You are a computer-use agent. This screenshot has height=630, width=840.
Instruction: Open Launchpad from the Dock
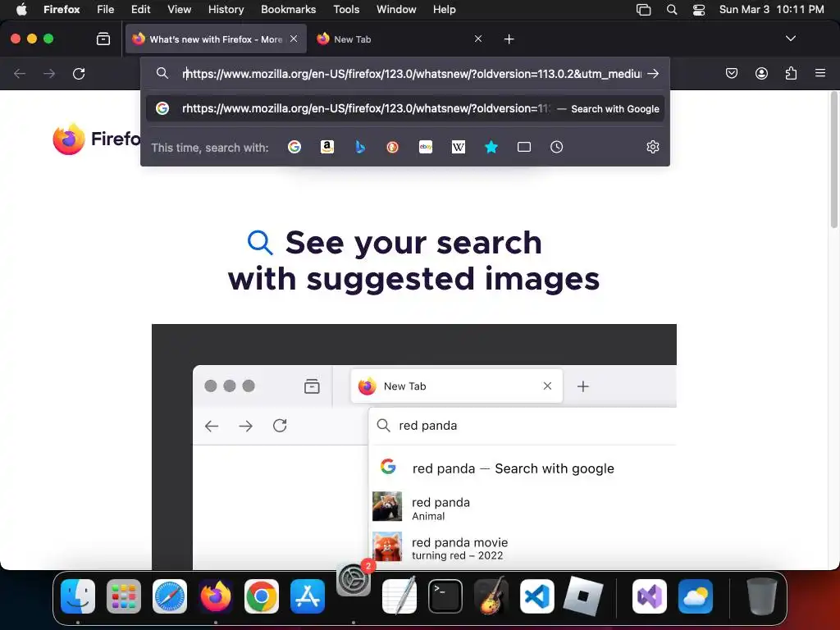pos(124,596)
